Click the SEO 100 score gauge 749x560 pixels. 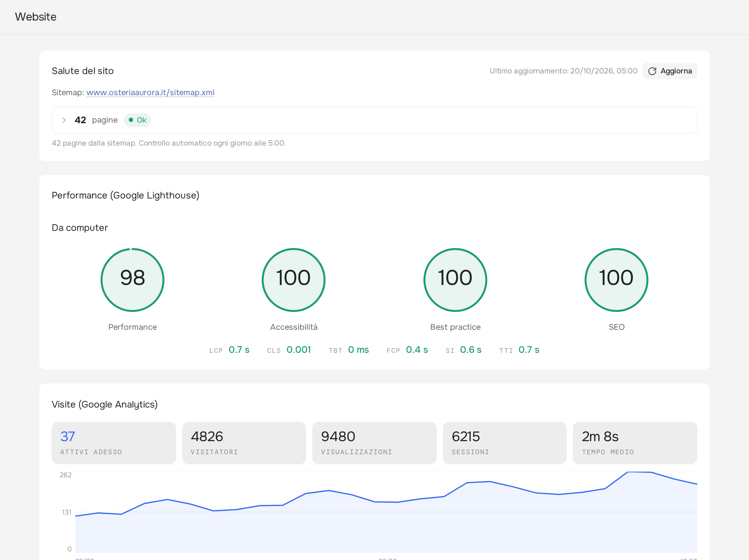616,280
